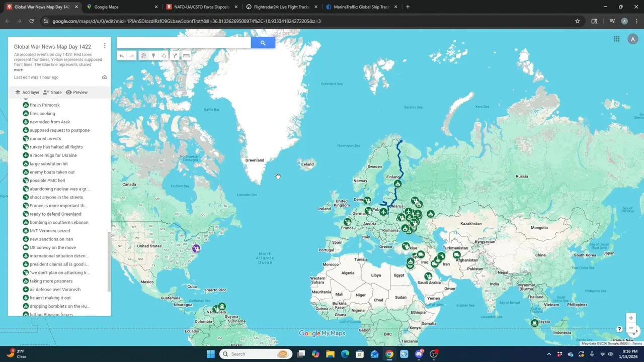Viewport: 644px width, 362px height.
Task: Select 'fire in Primorsk' list entry
Action: point(44,105)
